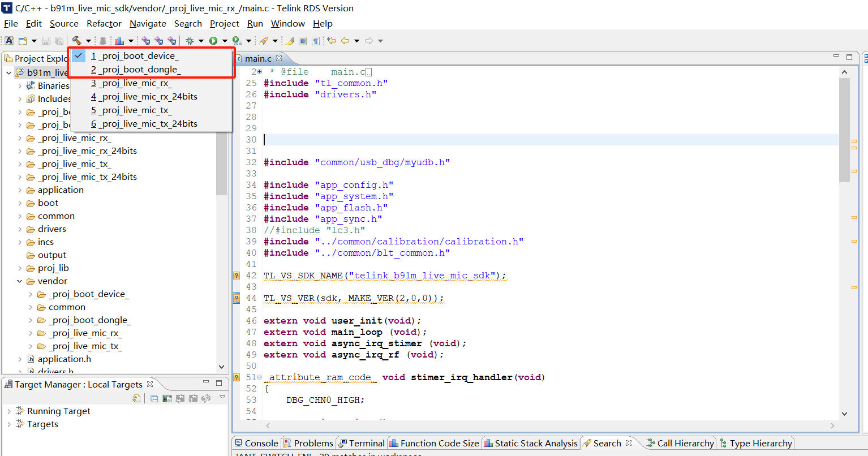
Task: Click the Debug bug icon
Action: coord(190,41)
